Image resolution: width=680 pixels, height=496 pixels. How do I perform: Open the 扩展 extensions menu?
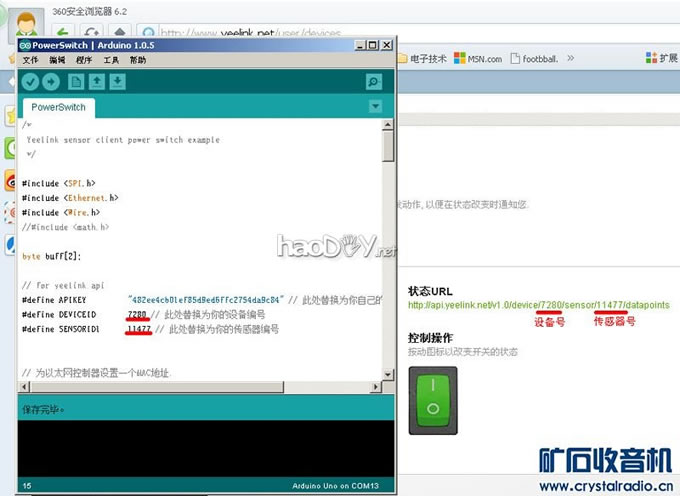pyautogui.click(x=660, y=59)
